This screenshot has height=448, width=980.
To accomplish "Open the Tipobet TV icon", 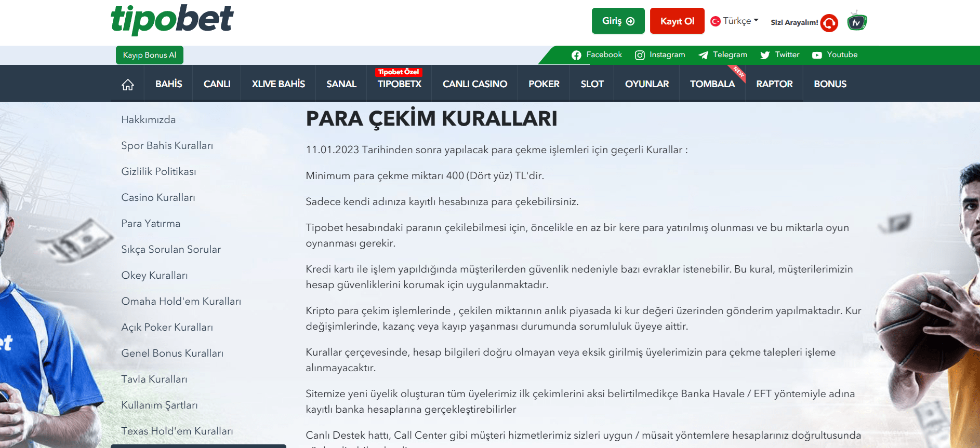I will 856,22.
